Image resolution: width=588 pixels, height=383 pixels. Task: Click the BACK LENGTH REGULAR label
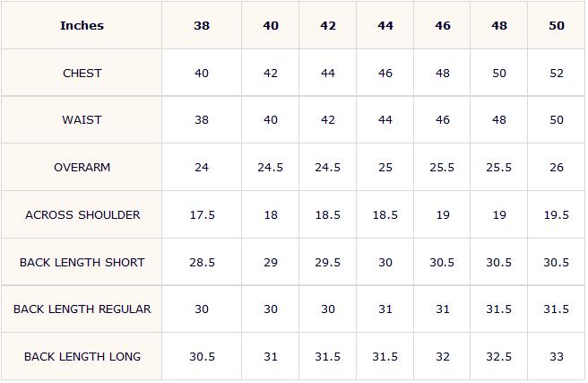point(82,309)
